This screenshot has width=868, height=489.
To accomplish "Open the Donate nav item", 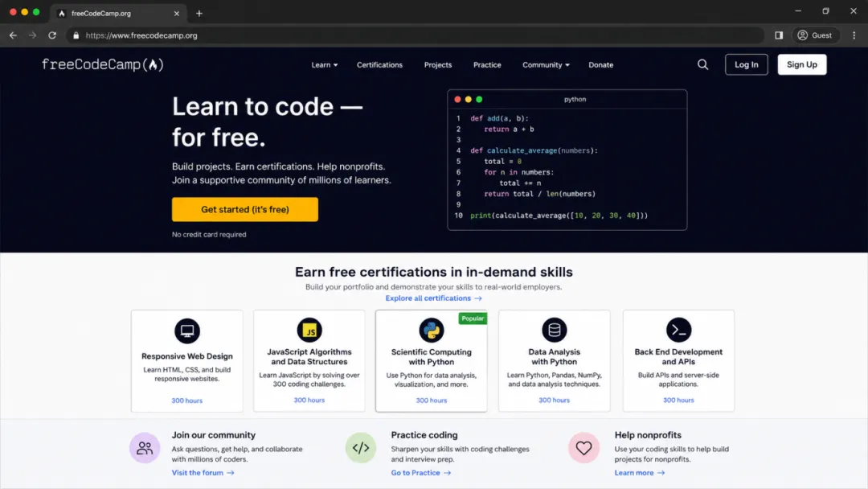I will click(600, 65).
